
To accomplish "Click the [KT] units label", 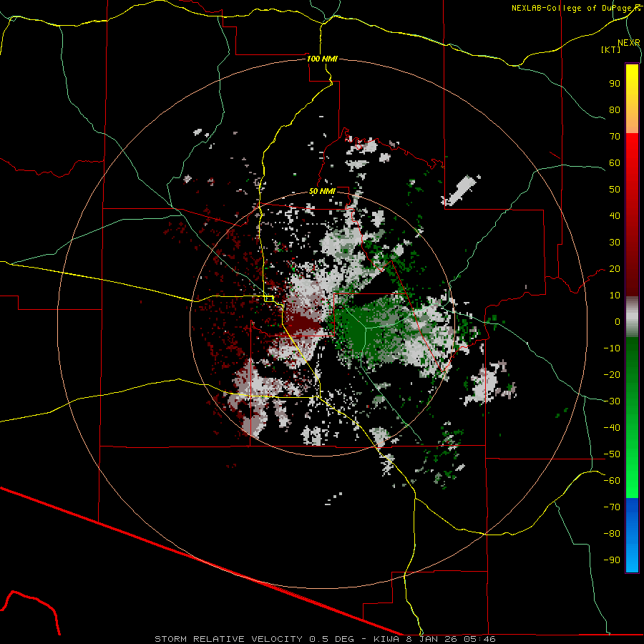I will point(611,49).
